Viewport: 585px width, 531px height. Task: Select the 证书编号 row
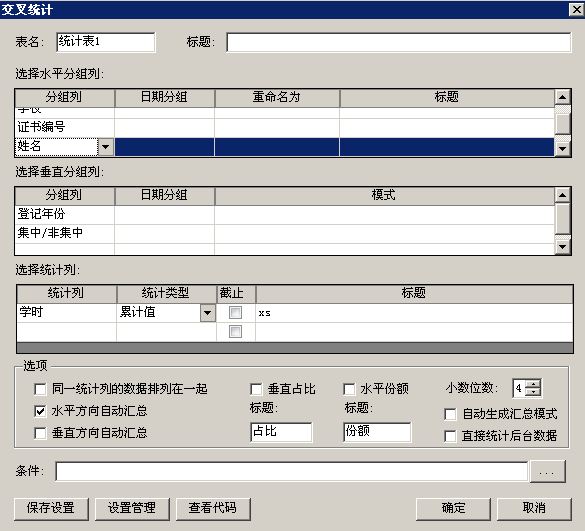click(x=284, y=128)
